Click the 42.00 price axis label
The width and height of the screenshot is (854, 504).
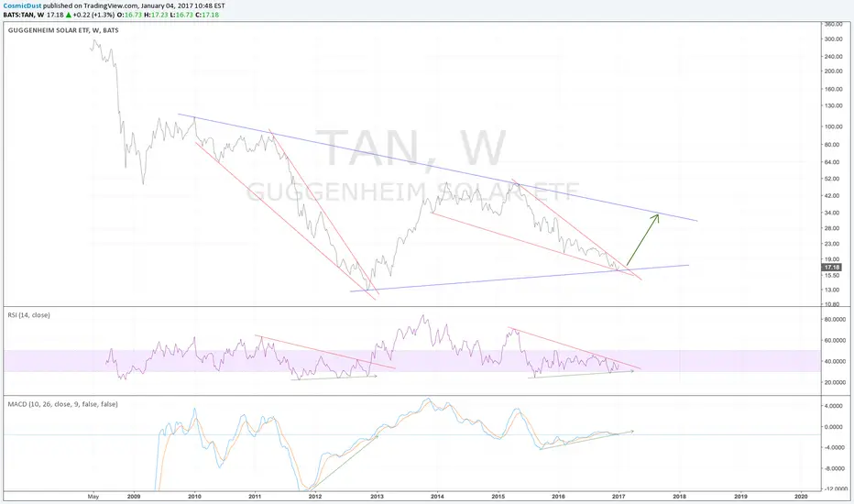tap(833, 195)
